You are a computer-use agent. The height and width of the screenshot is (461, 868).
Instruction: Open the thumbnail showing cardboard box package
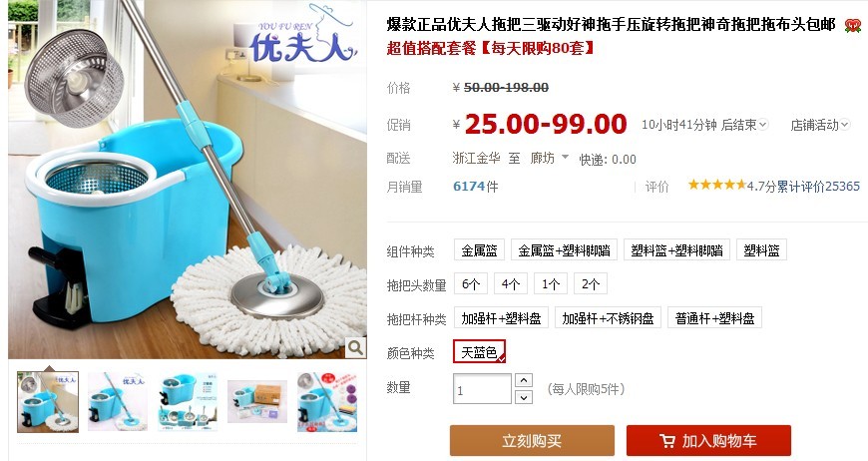(x=257, y=402)
